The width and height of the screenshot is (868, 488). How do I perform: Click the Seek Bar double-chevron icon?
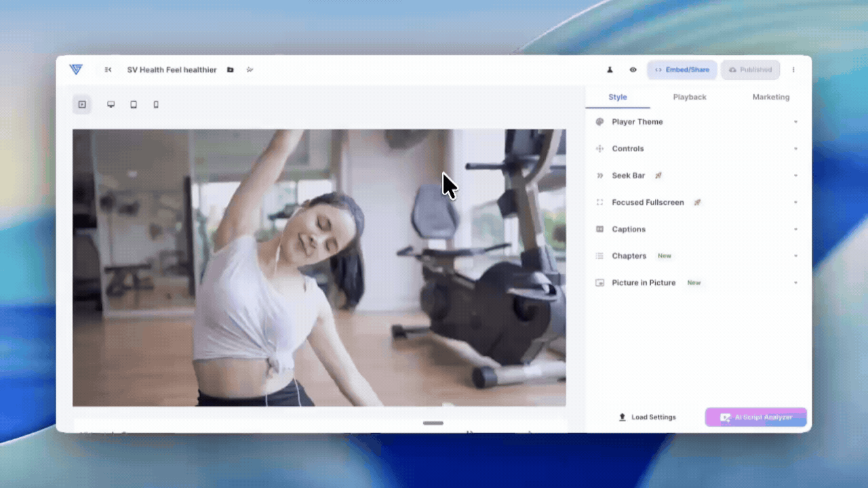pyautogui.click(x=599, y=176)
